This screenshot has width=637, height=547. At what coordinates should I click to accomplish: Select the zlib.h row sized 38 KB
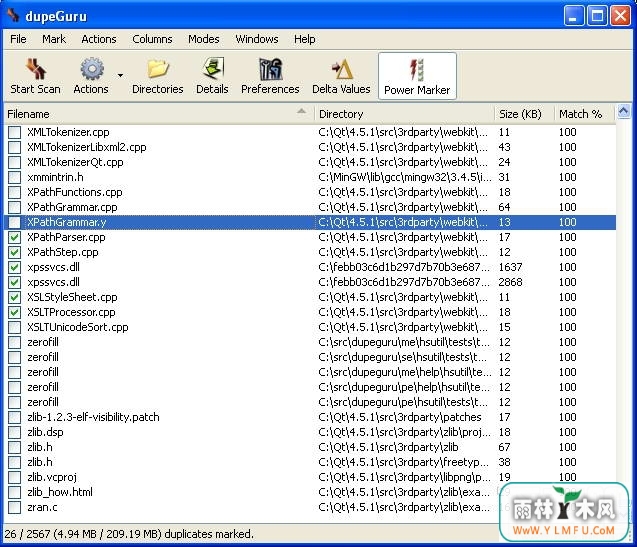(310, 462)
